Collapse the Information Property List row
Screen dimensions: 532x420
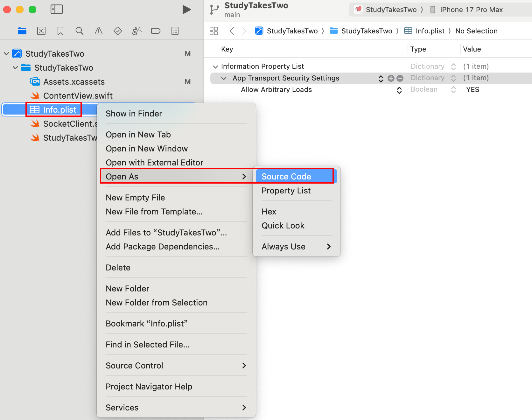pos(215,66)
